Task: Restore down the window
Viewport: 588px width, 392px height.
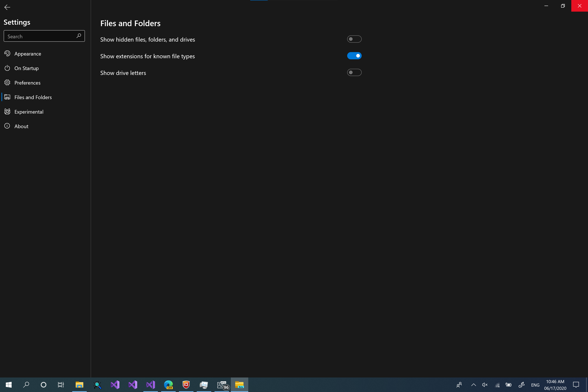Action: click(x=563, y=6)
